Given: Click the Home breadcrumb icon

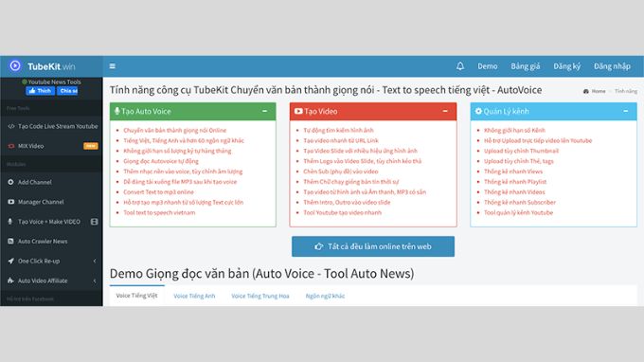Looking at the screenshot, I should 586,91.
